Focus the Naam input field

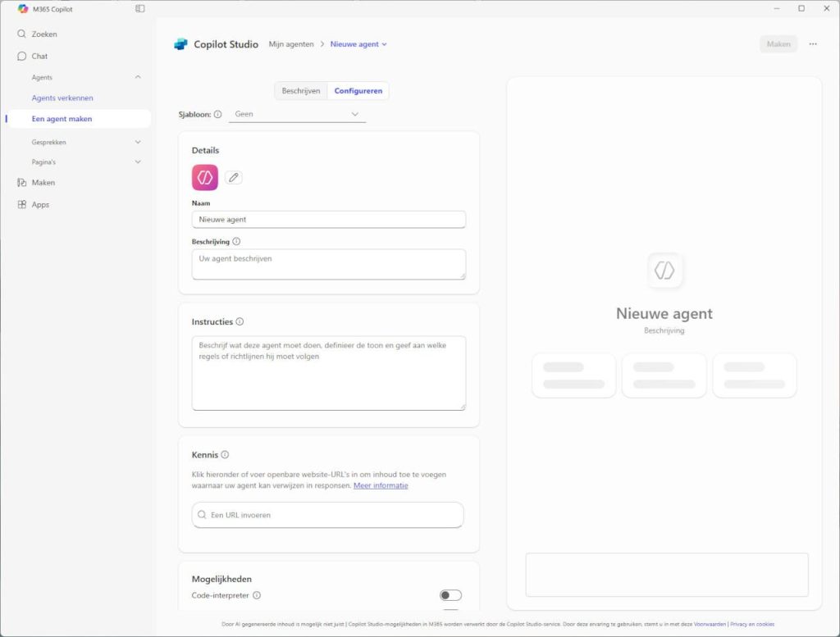pyautogui.click(x=328, y=220)
